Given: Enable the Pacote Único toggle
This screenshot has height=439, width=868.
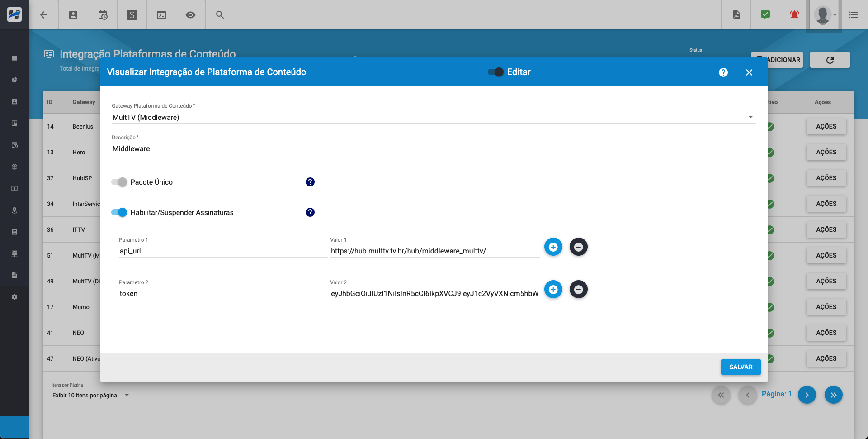Looking at the screenshot, I should (119, 182).
